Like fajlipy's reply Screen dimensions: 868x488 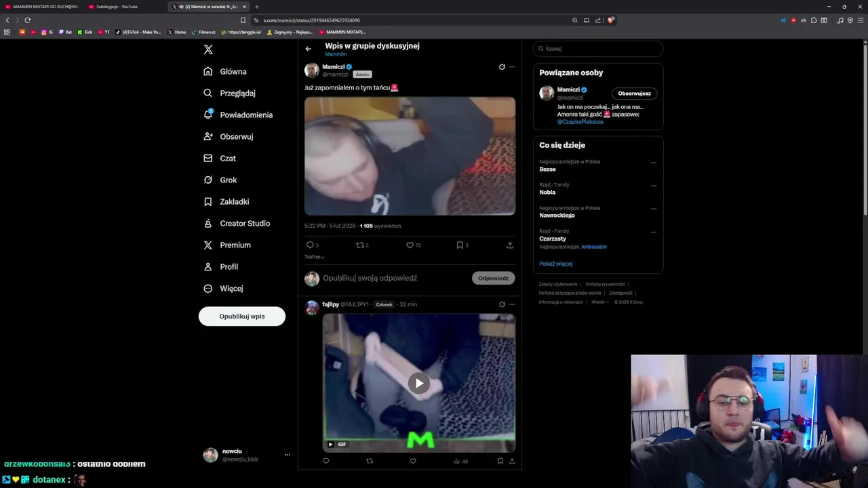click(x=413, y=461)
